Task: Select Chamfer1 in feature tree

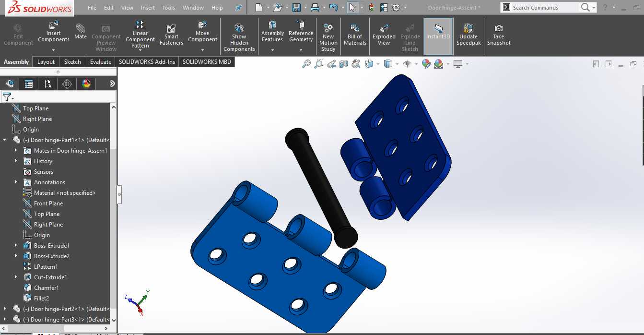Action: tap(41, 287)
